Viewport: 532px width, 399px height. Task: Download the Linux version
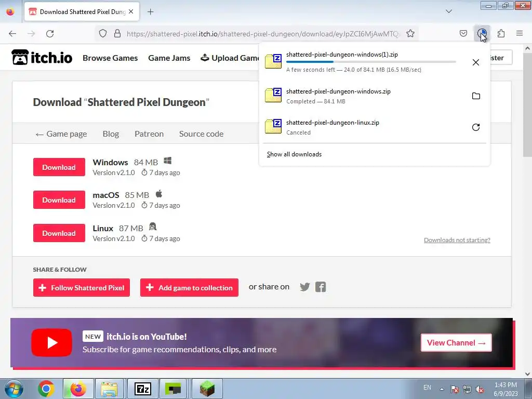click(x=59, y=233)
